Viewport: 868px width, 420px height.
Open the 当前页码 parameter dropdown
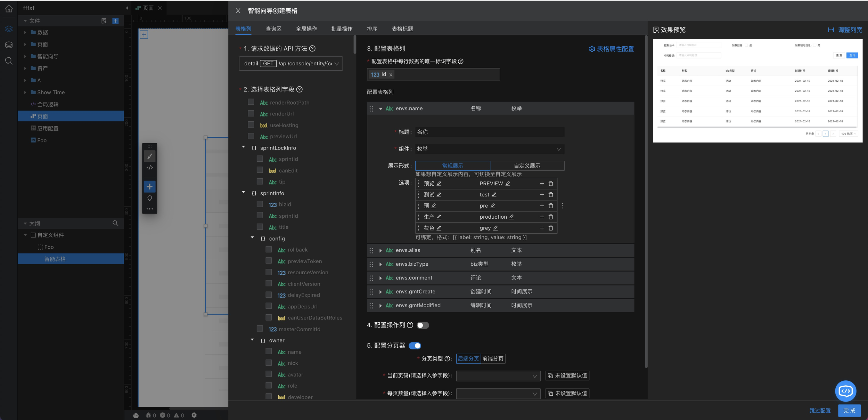click(x=498, y=376)
